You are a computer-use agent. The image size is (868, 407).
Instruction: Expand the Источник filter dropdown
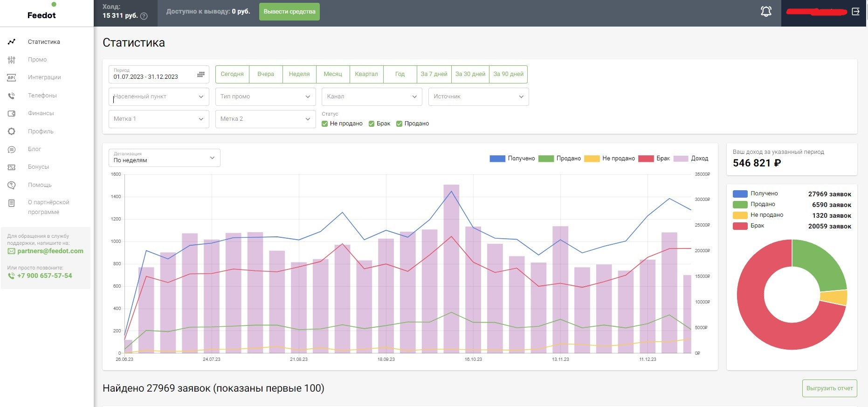pos(478,97)
